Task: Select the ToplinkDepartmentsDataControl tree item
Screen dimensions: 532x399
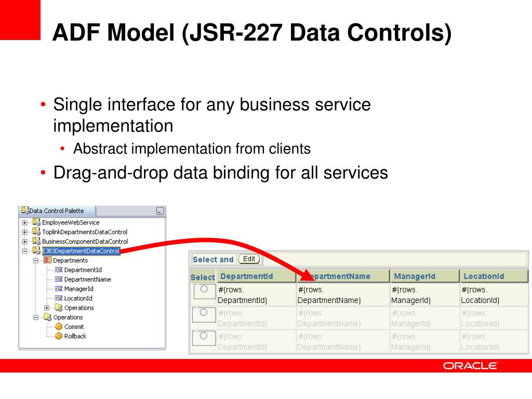Action: point(85,232)
